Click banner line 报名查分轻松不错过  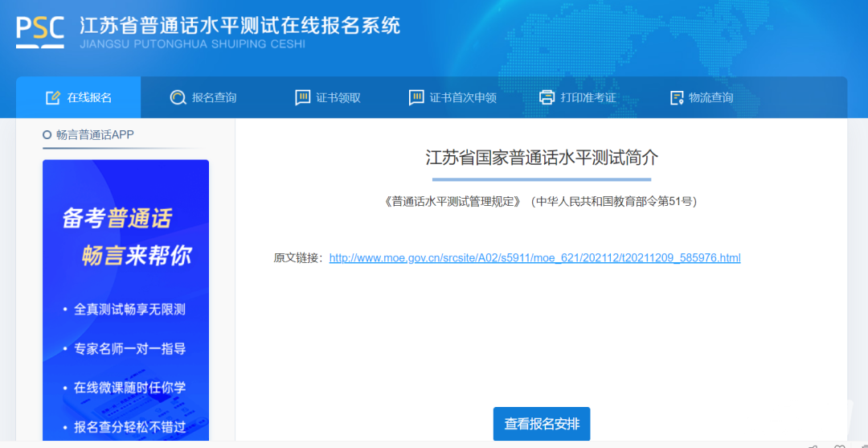pyautogui.click(x=129, y=427)
